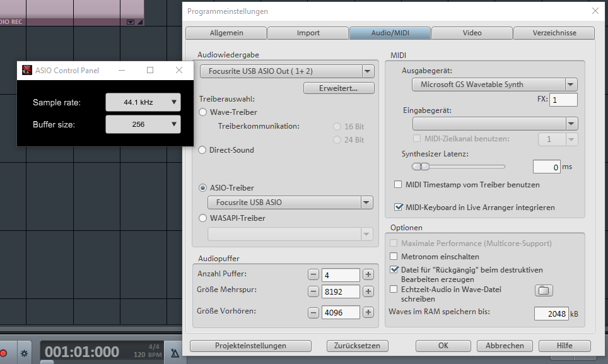The width and height of the screenshot is (608, 364).
Task: Click the Waves im RAM speichern kB field
Action: click(551, 314)
